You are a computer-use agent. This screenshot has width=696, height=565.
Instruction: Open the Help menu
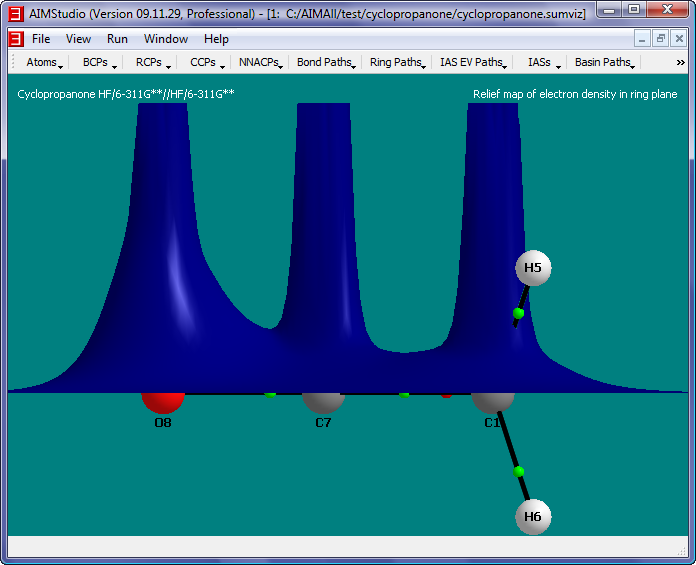click(216, 39)
